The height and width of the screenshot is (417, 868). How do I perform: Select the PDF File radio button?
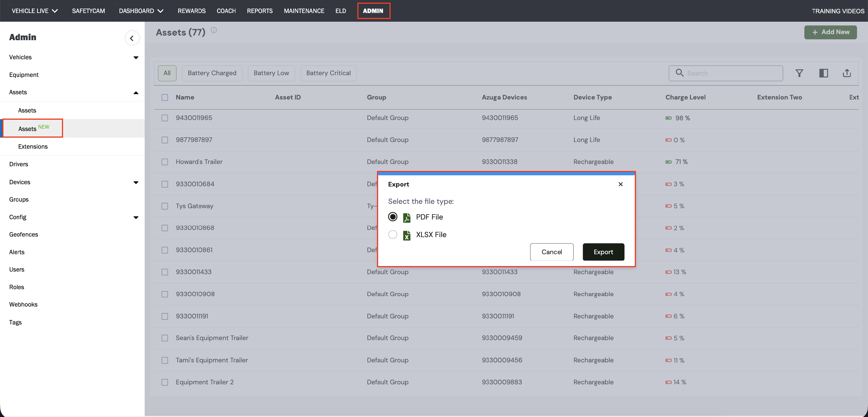393,217
